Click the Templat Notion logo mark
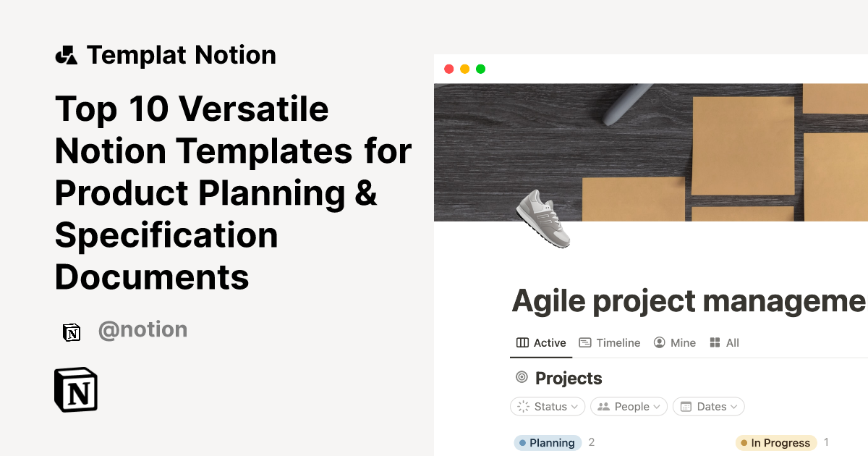 tap(66, 54)
